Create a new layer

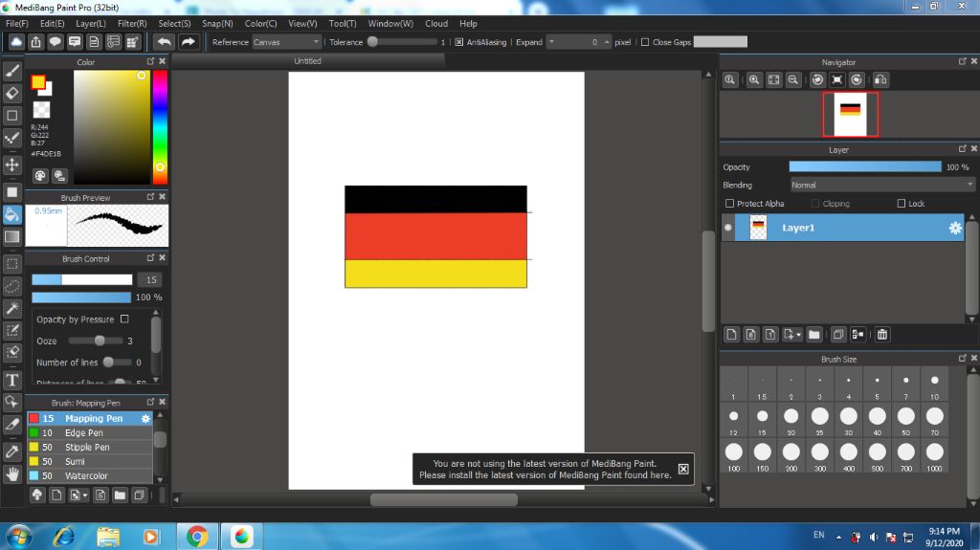(731, 335)
